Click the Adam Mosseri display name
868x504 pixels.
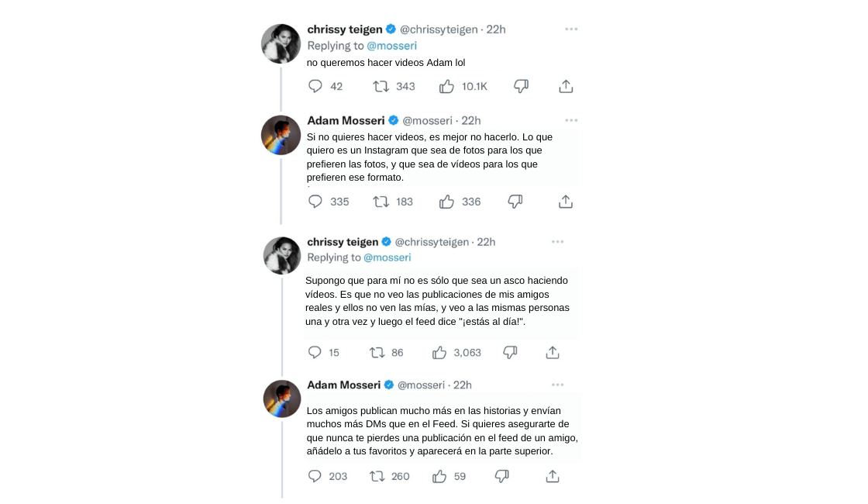coord(344,120)
